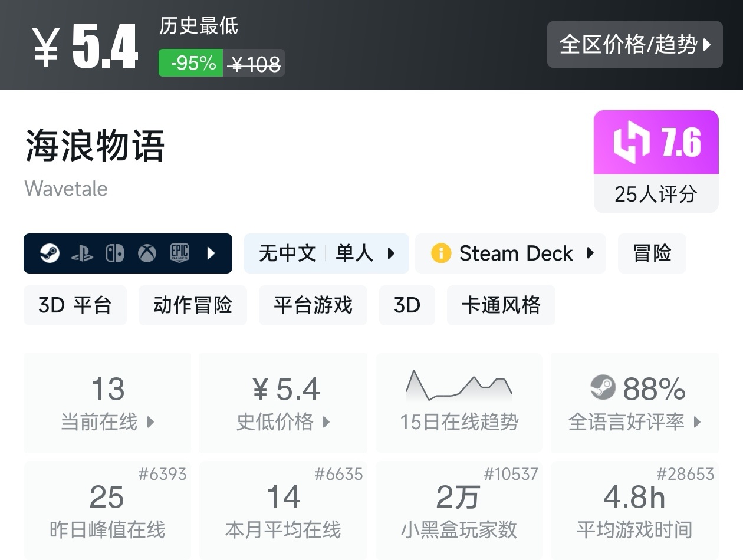
Task: Click the Epic Games platform icon
Action: (x=179, y=253)
